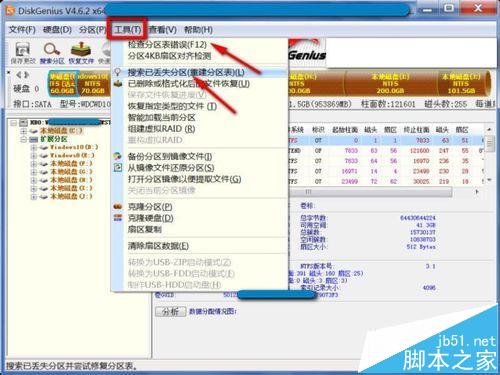Go to previous disk with left arrow
Screen dimensions: 500x375
(19, 75)
